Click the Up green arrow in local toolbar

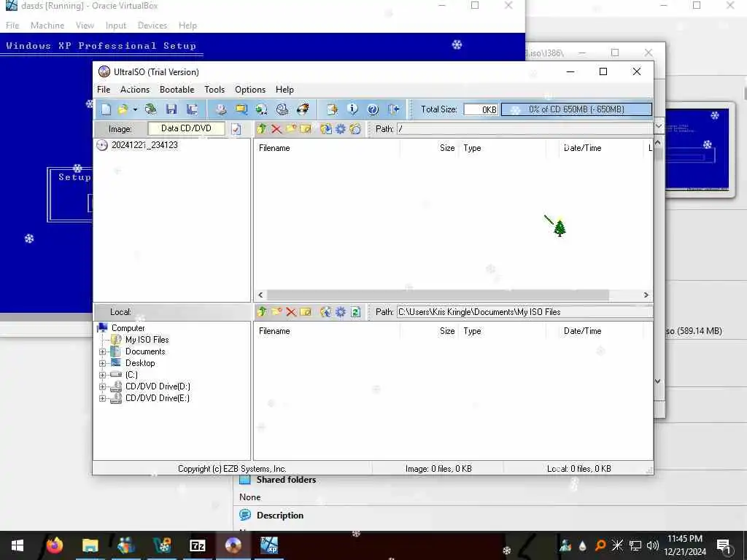tap(262, 312)
